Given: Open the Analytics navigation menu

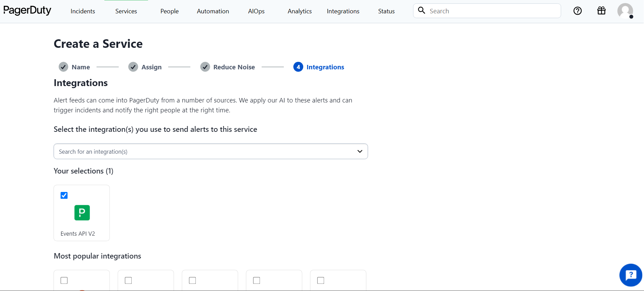Looking at the screenshot, I should pos(299,11).
